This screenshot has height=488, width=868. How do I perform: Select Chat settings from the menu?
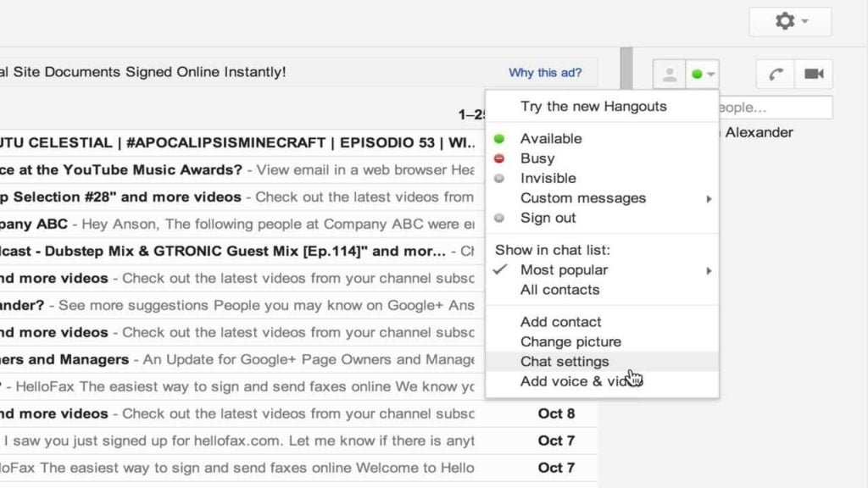point(566,361)
